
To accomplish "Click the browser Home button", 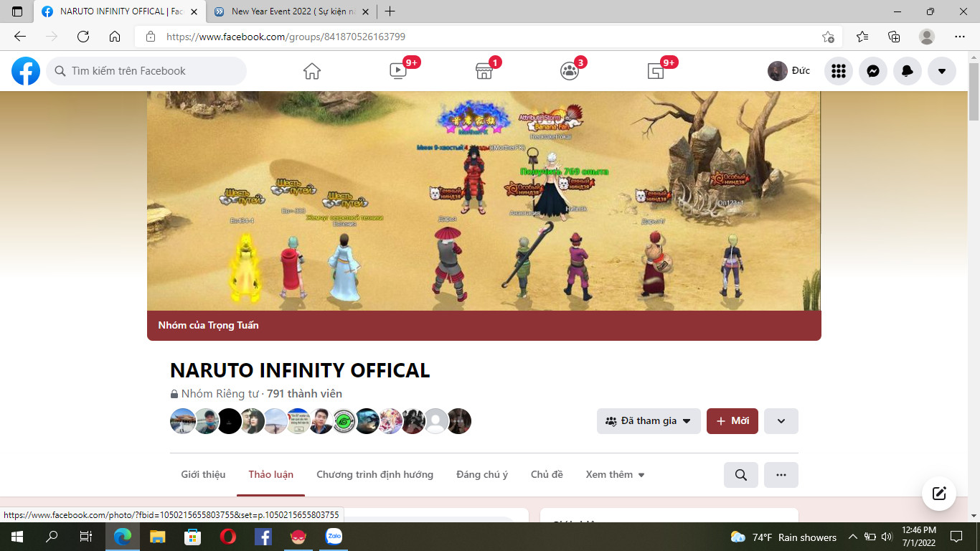I will point(115,37).
